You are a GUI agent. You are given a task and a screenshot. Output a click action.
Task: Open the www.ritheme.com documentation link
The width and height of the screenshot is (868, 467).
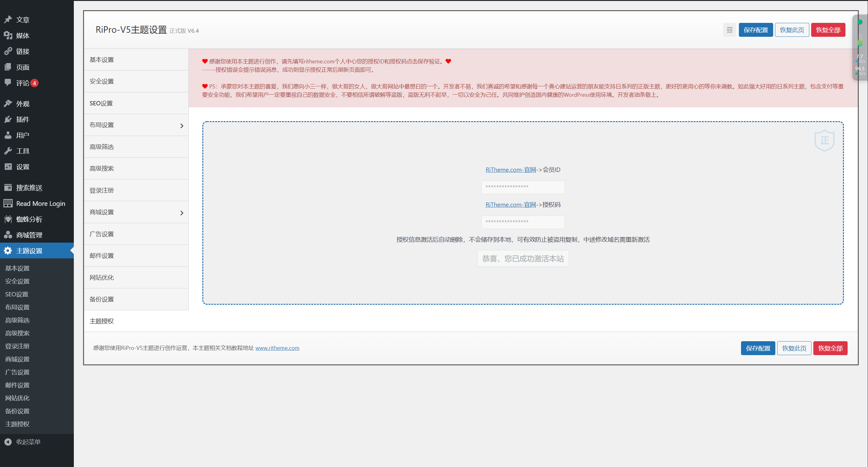pyautogui.click(x=277, y=348)
